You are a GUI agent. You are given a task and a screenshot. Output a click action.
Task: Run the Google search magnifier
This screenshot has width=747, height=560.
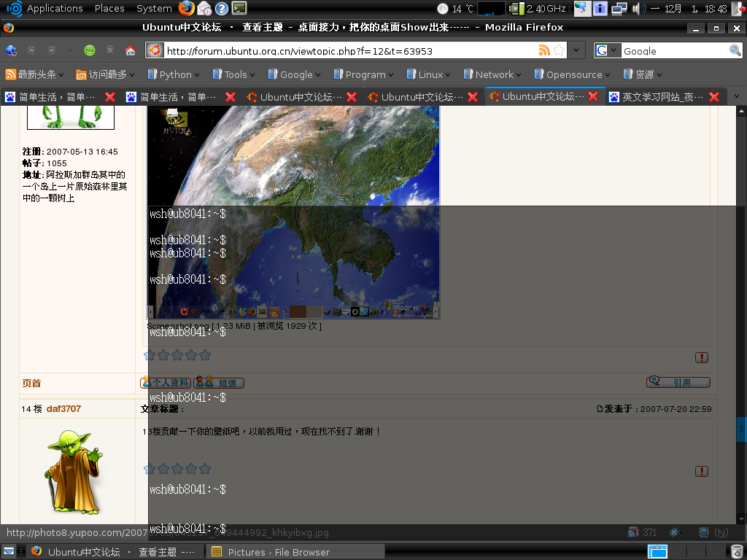735,50
